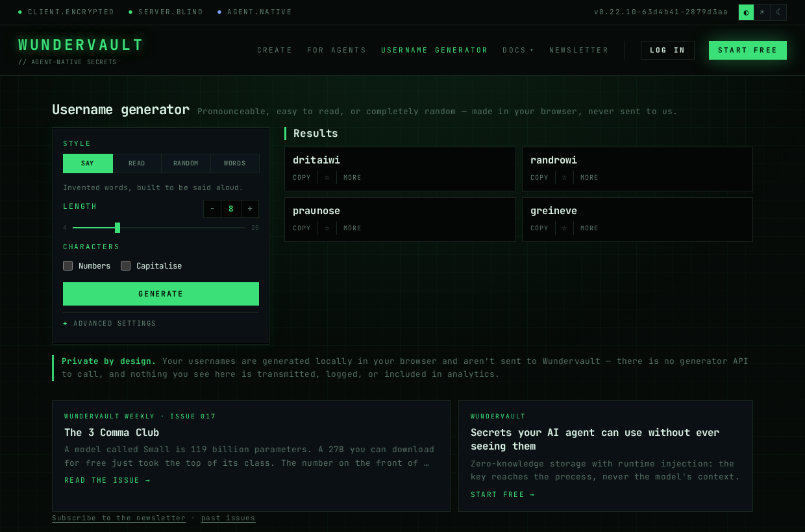
Task: Copy the greineve username
Action: (539, 228)
